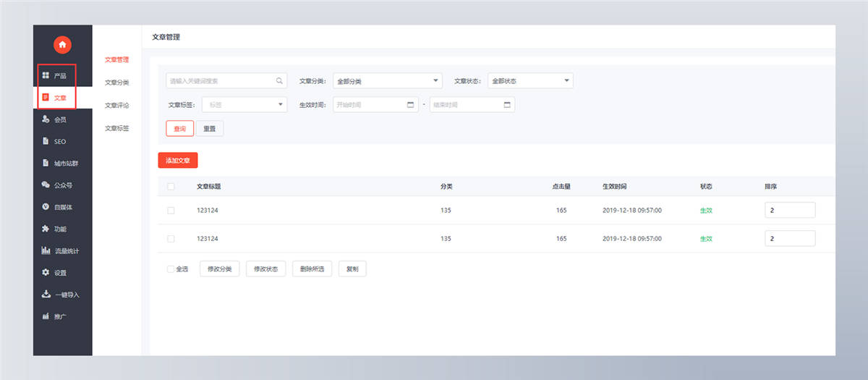868x380 pixels.
Task: Open the 自媒体 sidebar icon
Action: (46, 207)
